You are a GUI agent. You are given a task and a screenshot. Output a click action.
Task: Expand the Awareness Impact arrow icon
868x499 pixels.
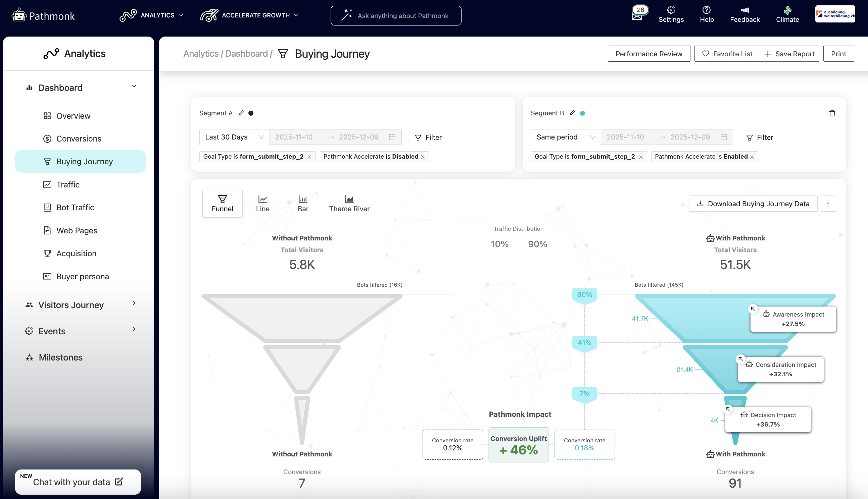tap(753, 309)
